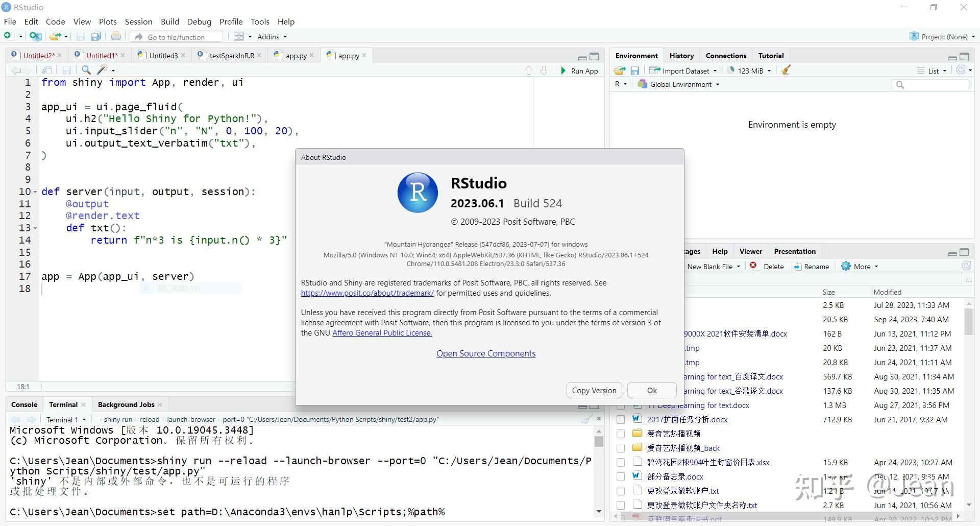The image size is (980, 526).
Task: Check the box for 2017扩面任务分析.docx
Action: tap(621, 419)
